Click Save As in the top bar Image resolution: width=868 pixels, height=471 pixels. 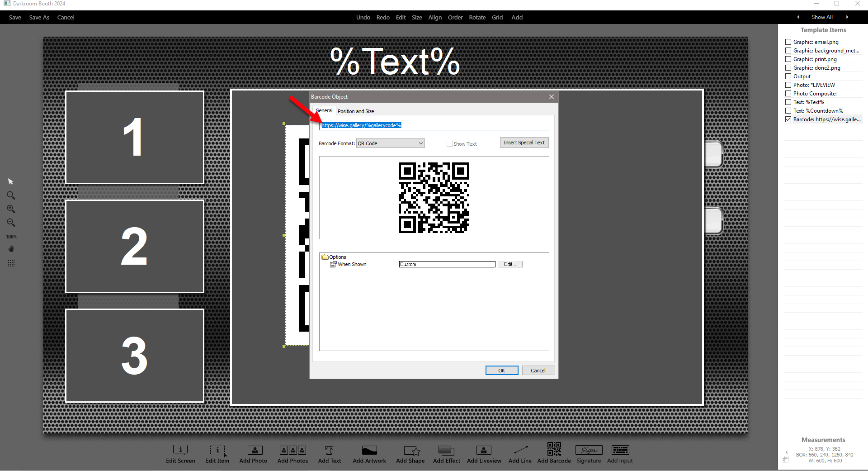click(39, 17)
